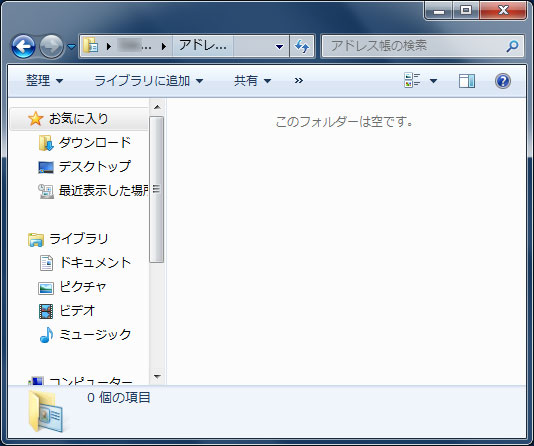Click the ドキュメント page icon
Image resolution: width=534 pixels, height=446 pixels.
pyautogui.click(x=46, y=263)
